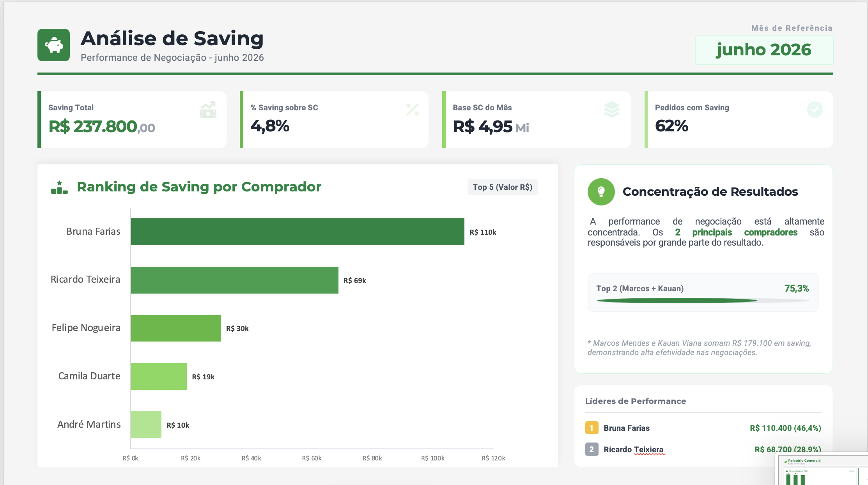Click the yellow rank 1 badge
Image resolution: width=868 pixels, height=485 pixels.
pyautogui.click(x=592, y=428)
